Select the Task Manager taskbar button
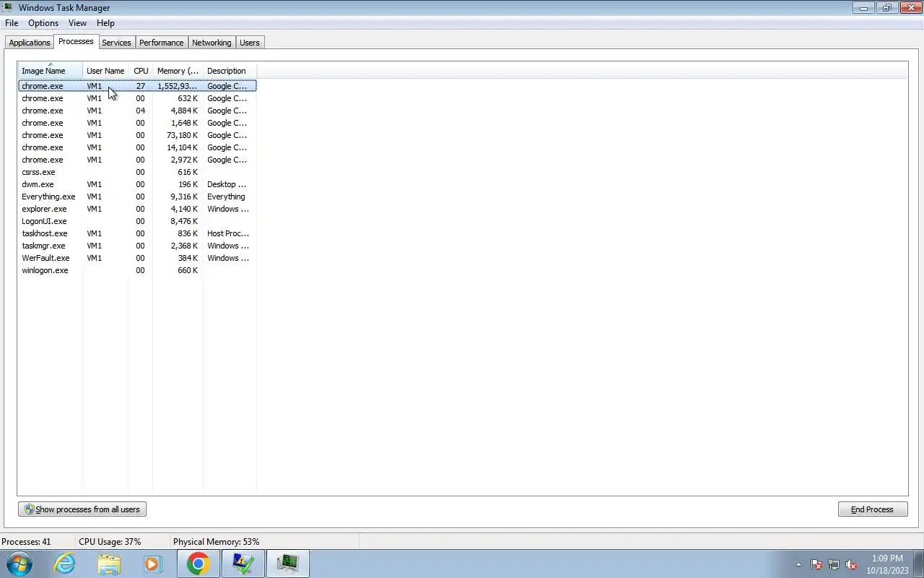This screenshot has height=578, width=924. pos(288,564)
